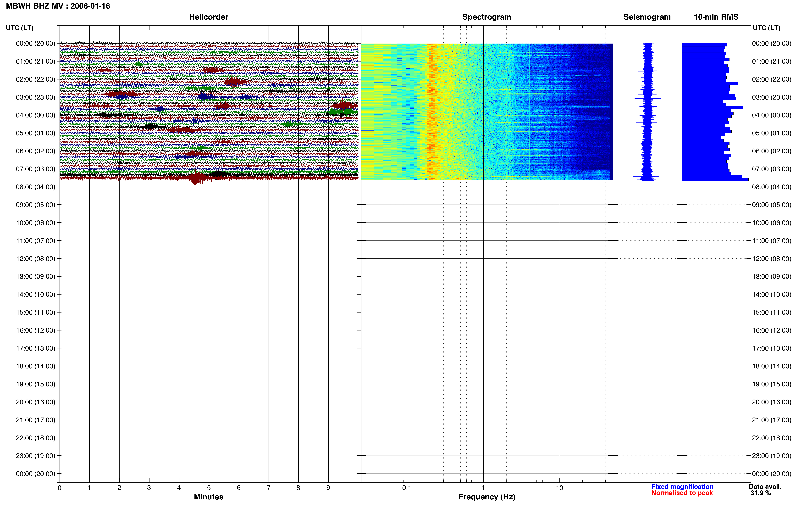Click "07:00 (03:00)" on the RMS time axis
Screen dimensions: 812x508
point(771,169)
